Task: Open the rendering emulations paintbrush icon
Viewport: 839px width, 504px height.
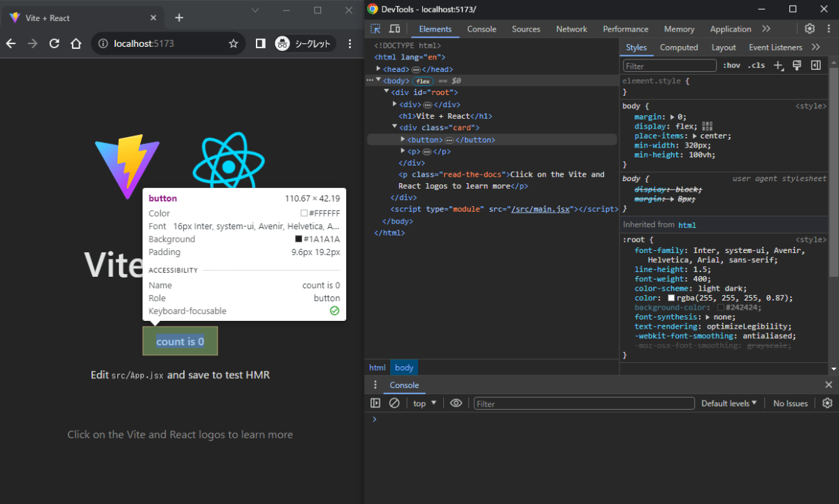Action: (796, 65)
